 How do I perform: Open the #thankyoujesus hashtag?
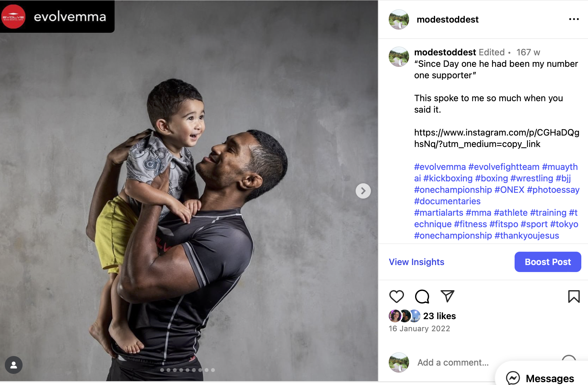tap(527, 235)
